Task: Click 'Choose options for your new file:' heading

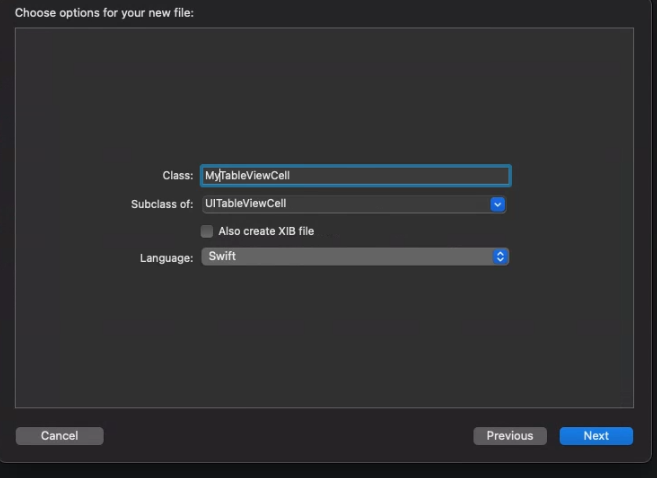Action: click(104, 13)
